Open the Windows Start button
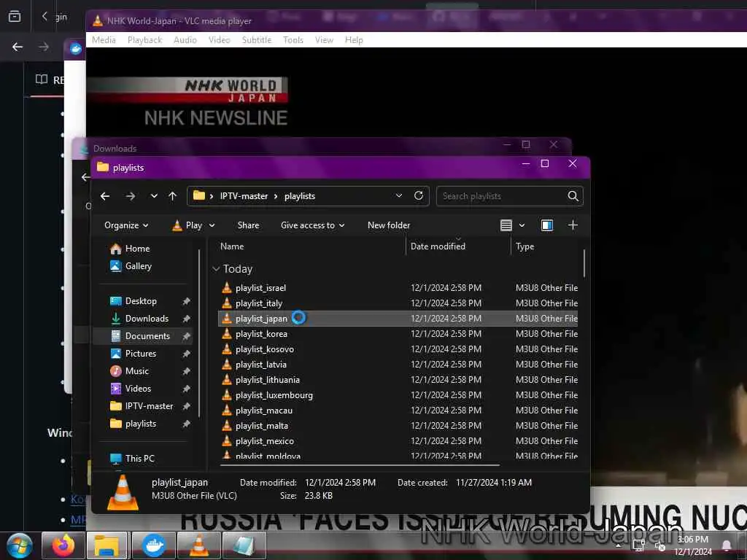The image size is (747, 560). tap(20, 545)
